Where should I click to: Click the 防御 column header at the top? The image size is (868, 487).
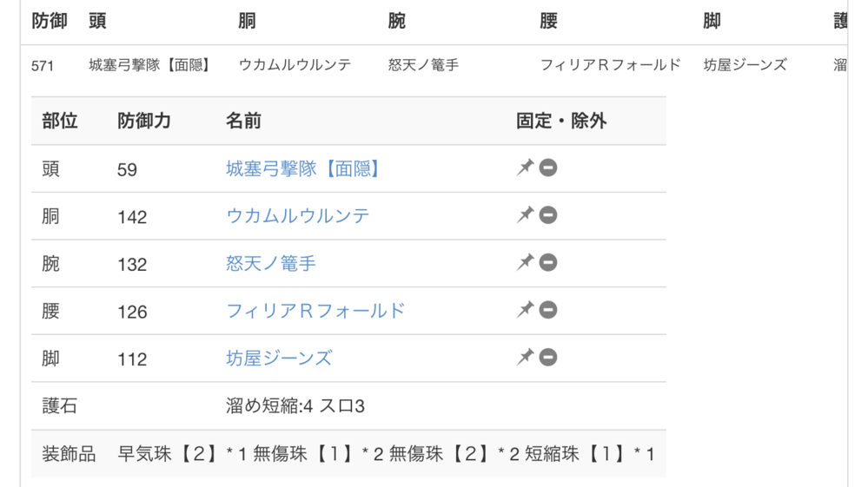pyautogui.click(x=50, y=22)
